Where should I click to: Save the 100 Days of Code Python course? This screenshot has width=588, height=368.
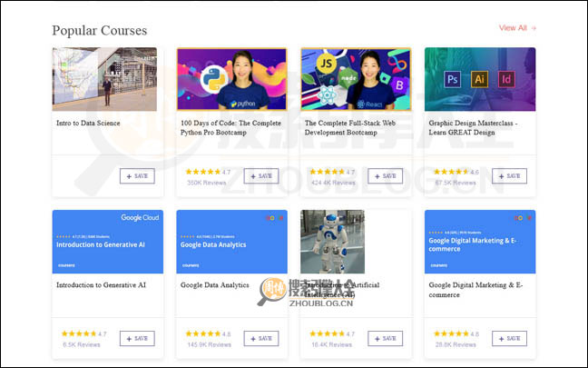[x=261, y=176]
